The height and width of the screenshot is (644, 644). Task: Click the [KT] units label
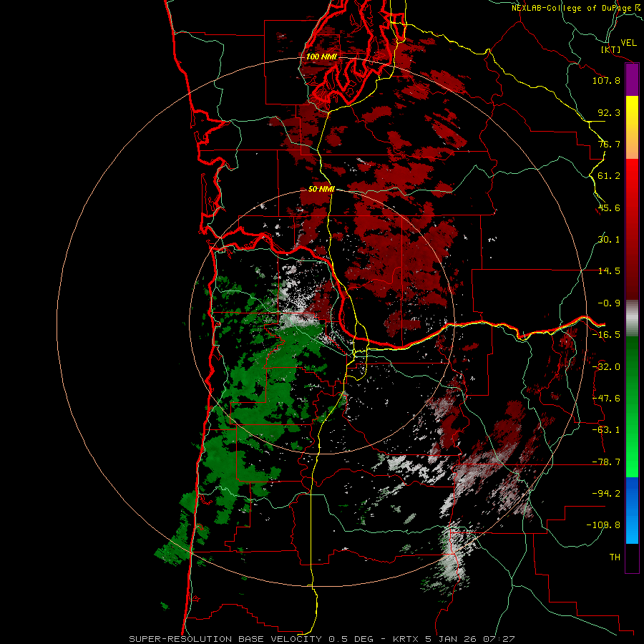(611, 49)
